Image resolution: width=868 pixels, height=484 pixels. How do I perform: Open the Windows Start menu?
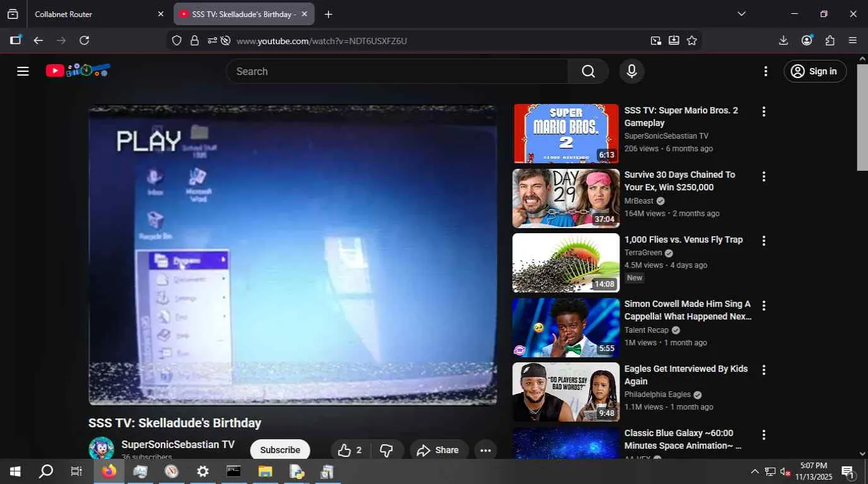(15, 471)
